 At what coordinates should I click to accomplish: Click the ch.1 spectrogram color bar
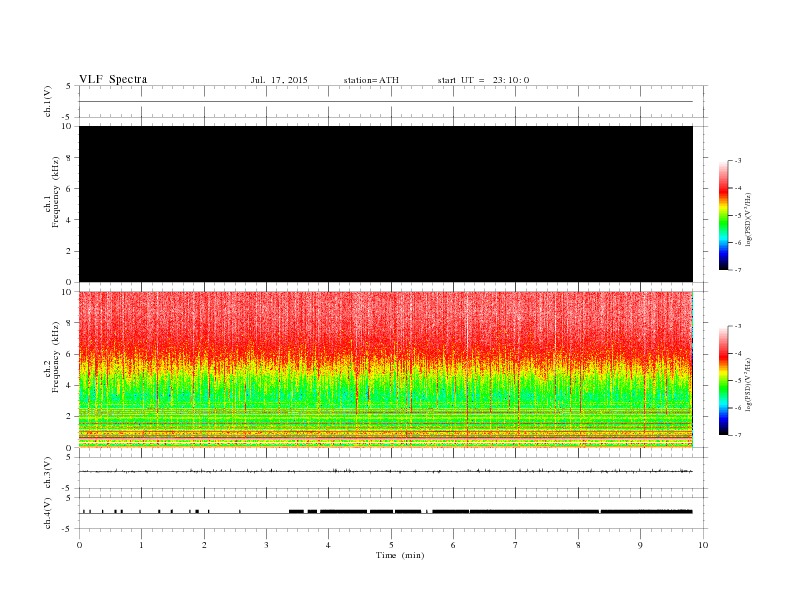(x=724, y=215)
